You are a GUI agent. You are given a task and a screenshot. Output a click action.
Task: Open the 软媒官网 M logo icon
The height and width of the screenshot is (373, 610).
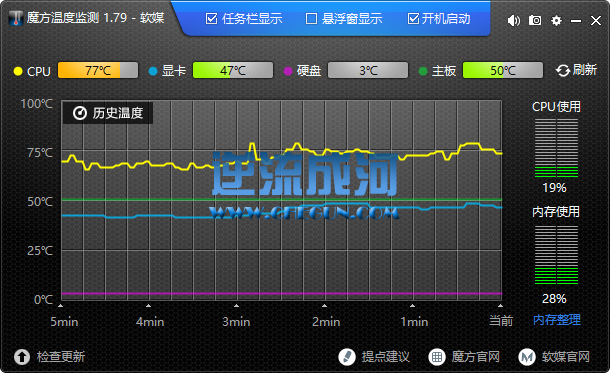coord(527,357)
